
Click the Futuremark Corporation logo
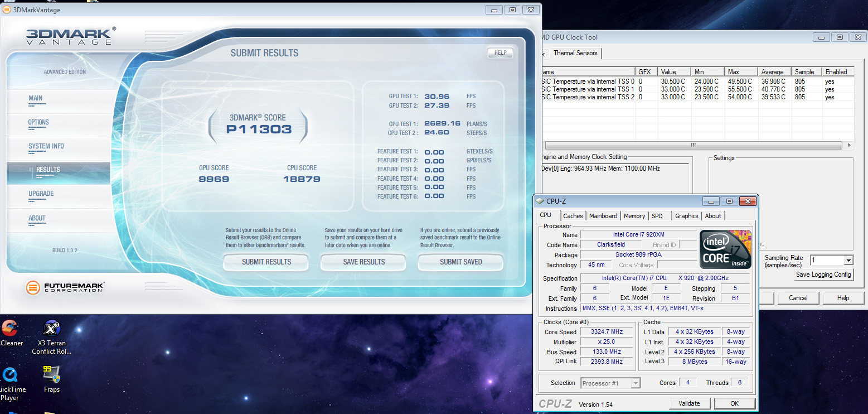point(65,287)
